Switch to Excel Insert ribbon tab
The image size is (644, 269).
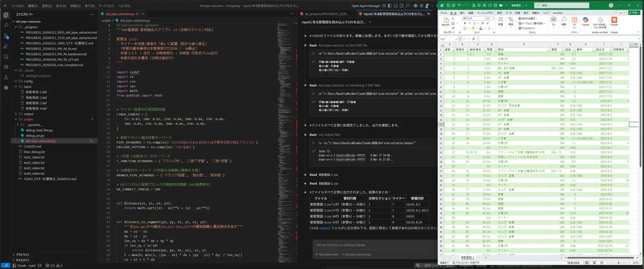pos(462,13)
